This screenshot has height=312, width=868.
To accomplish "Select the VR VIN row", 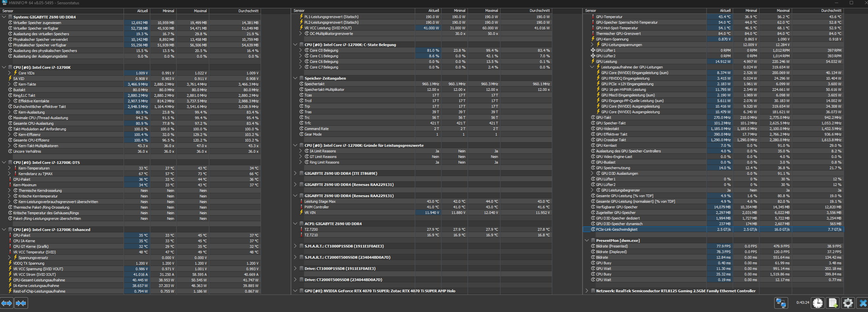I will coord(422,212).
